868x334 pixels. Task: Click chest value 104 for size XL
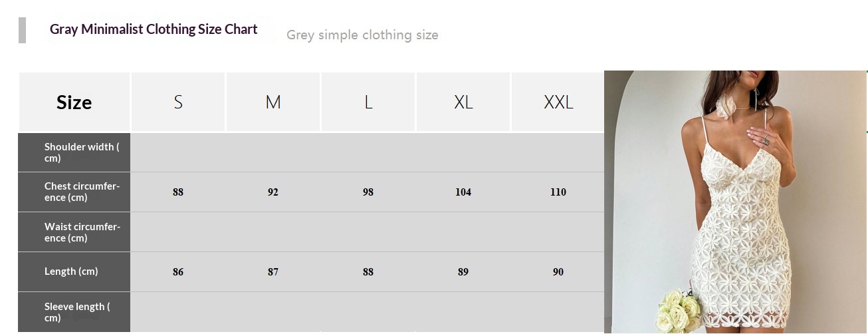[463, 192]
